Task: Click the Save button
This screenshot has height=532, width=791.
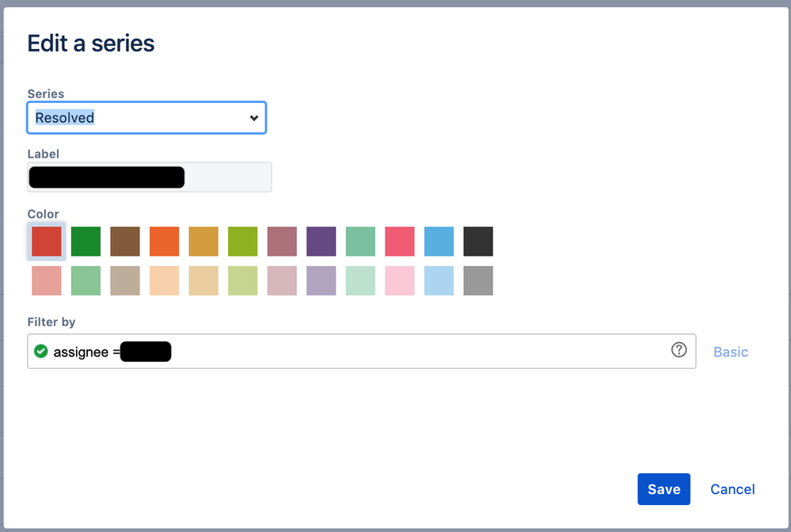Action: (x=664, y=488)
